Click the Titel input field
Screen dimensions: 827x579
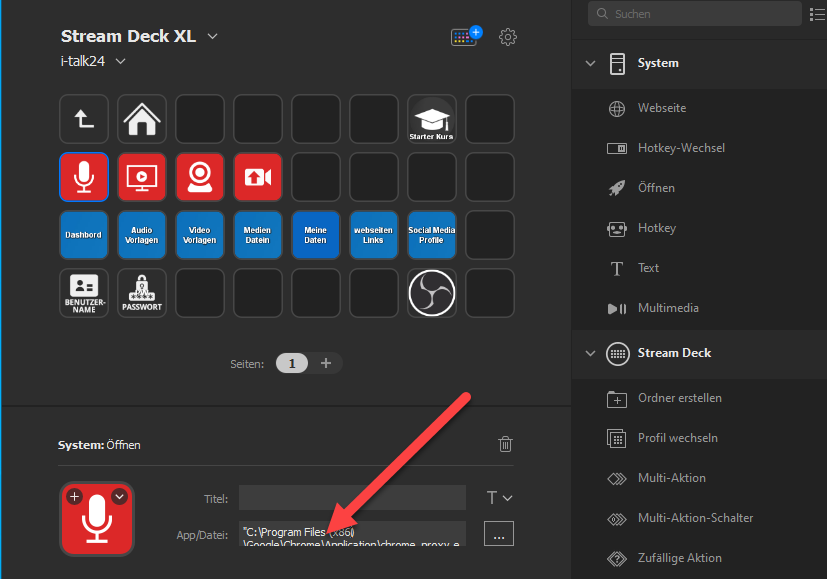pos(352,498)
